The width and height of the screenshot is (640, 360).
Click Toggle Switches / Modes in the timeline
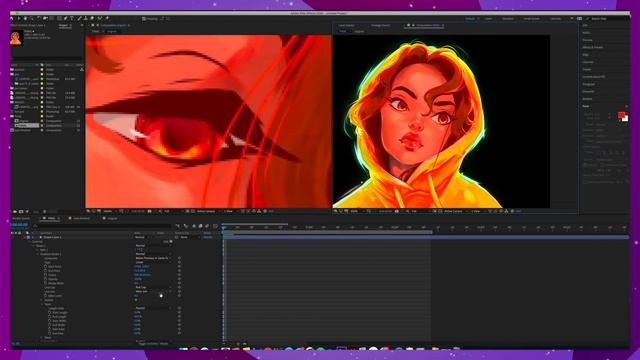pos(153,344)
